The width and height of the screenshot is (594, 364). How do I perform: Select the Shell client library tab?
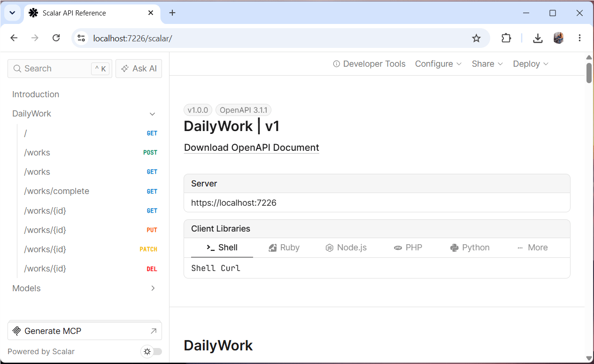coord(222,248)
